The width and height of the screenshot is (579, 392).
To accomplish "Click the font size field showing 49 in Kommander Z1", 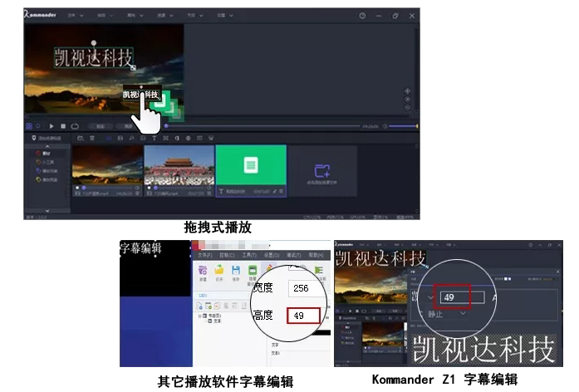I will pos(462,297).
